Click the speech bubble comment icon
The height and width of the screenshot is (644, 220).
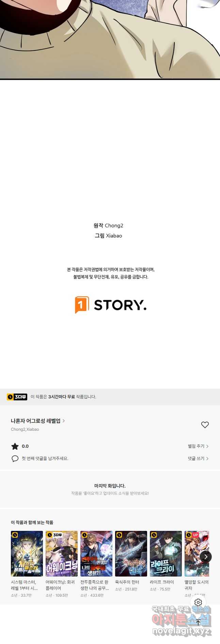click(15, 458)
